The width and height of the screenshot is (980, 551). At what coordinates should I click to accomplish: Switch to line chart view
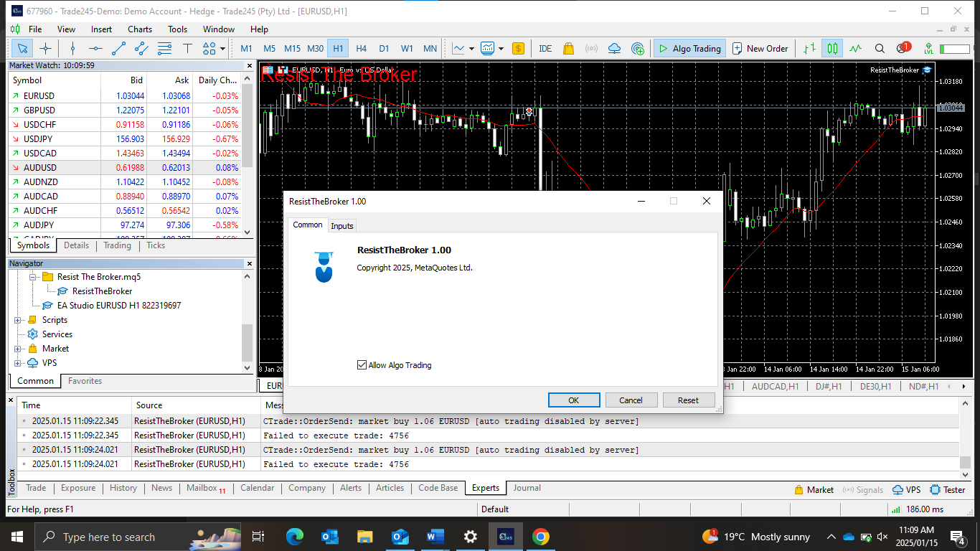point(855,49)
